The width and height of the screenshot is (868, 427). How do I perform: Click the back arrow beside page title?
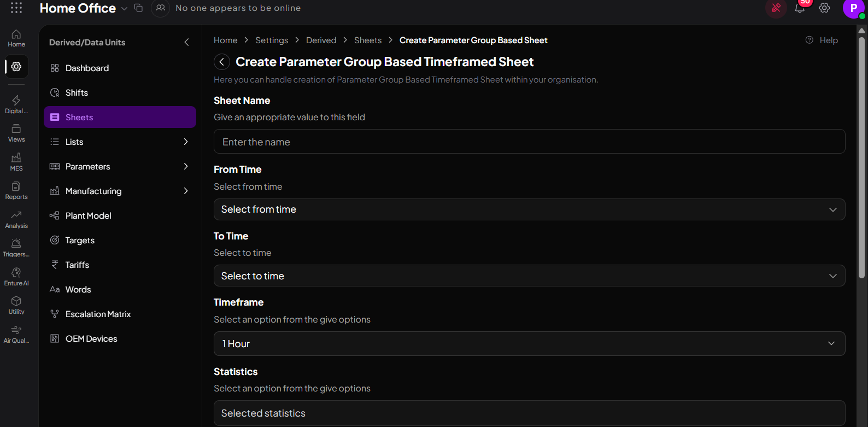(x=221, y=62)
